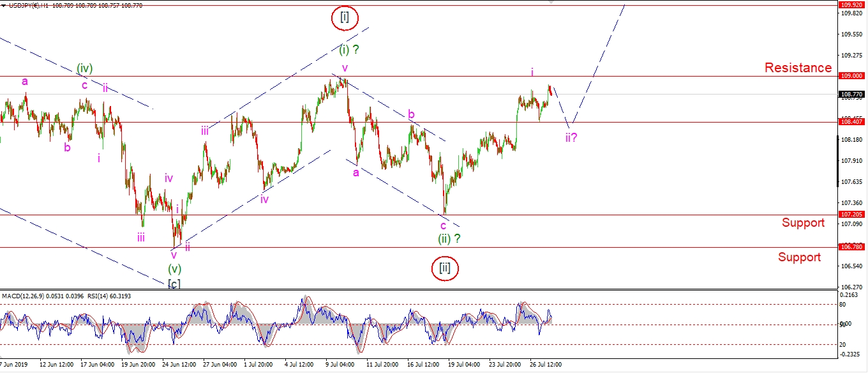
Task: Select the green (iv) wave label
Action: (85, 68)
